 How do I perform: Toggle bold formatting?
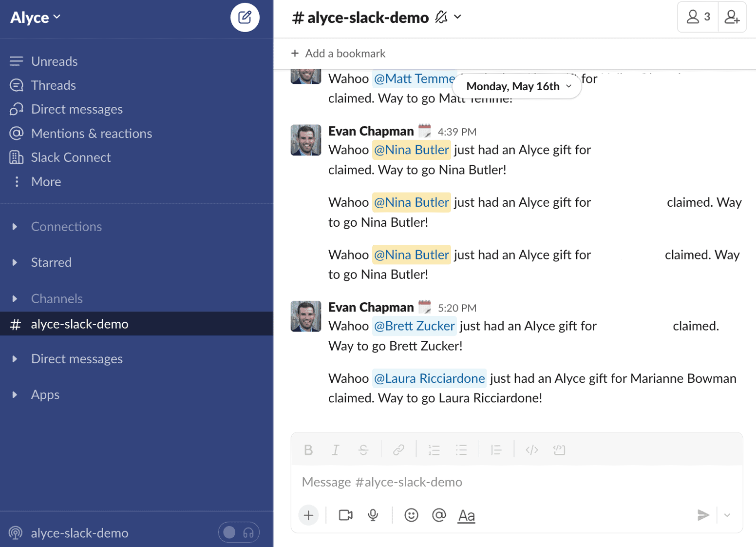coord(308,450)
